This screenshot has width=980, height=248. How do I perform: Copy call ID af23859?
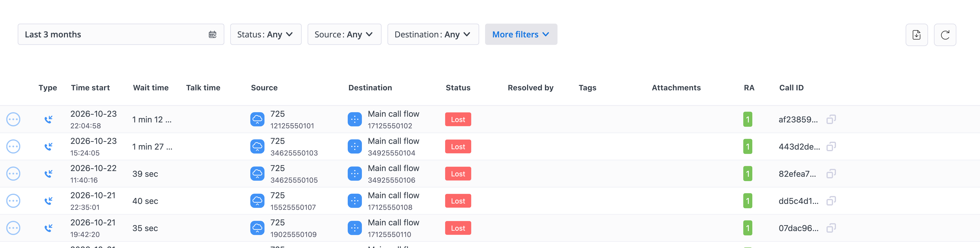click(831, 119)
